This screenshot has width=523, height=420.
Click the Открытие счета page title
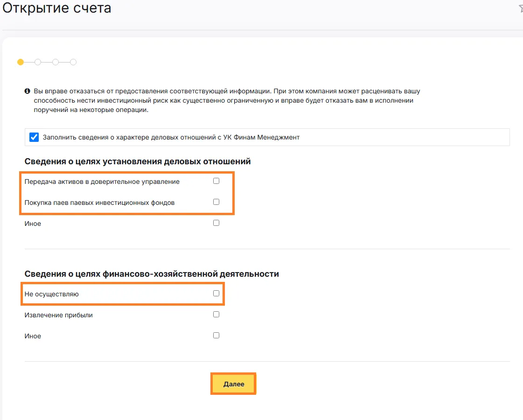click(x=57, y=8)
